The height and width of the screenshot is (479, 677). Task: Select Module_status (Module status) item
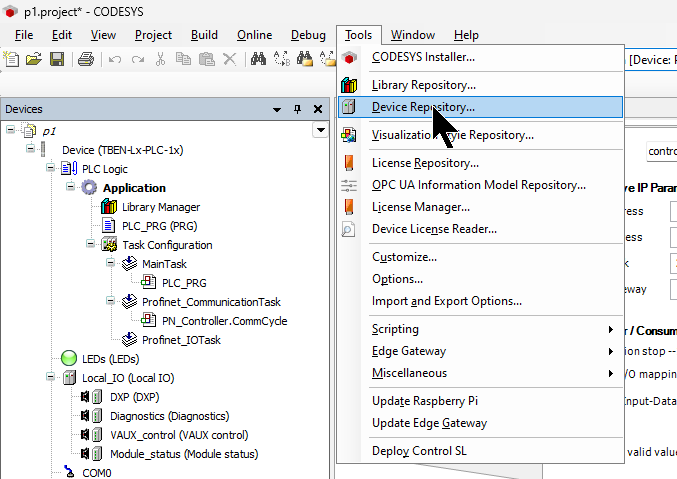pos(184,454)
